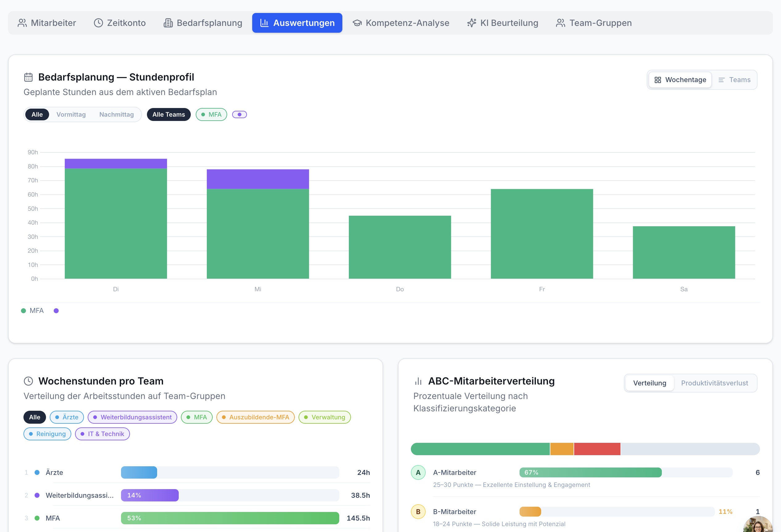
Task: Switch to the Produktivitätsverlust view
Action: click(714, 383)
